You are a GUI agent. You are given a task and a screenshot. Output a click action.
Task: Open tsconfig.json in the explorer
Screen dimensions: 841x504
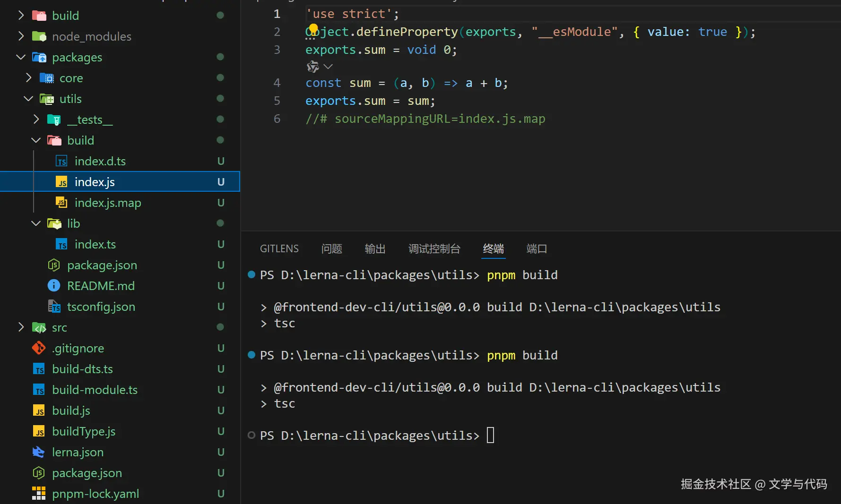click(x=101, y=307)
